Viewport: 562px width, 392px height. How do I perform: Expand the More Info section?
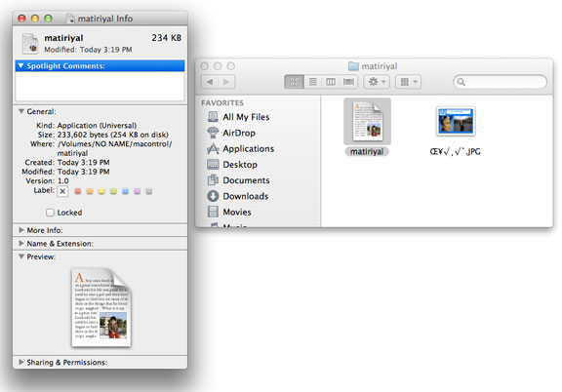21,230
